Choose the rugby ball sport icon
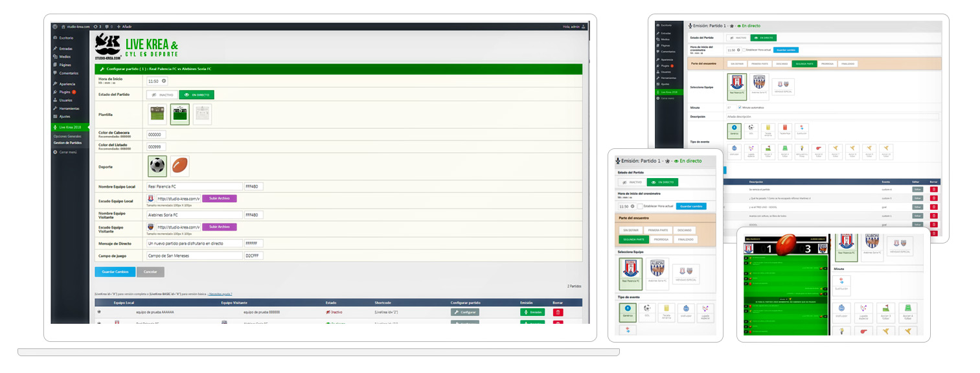Image resolution: width=980 pixels, height=373 pixels. pos(180,166)
